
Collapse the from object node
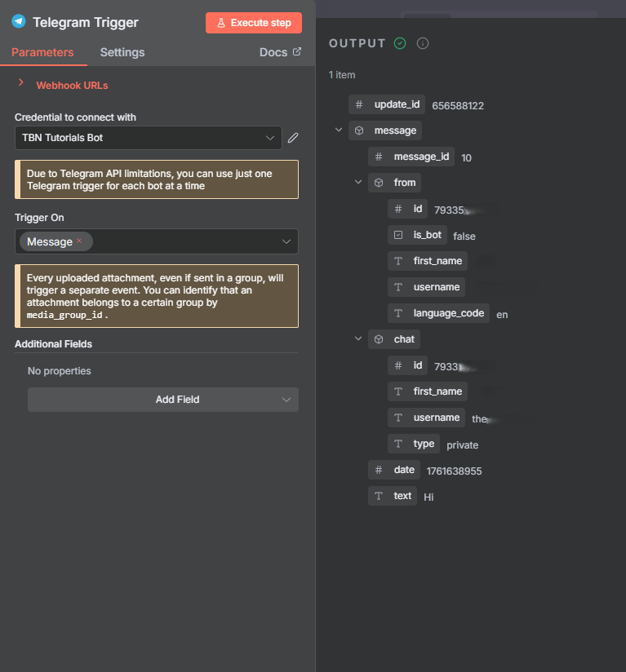tap(358, 183)
